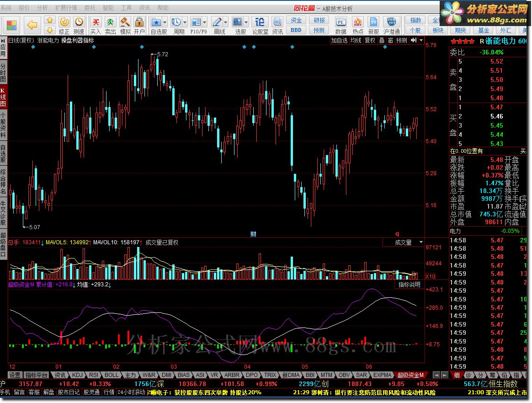This screenshot has height=403, width=532.
Task: Click the PE 数据 data icon
Action: [340, 22]
